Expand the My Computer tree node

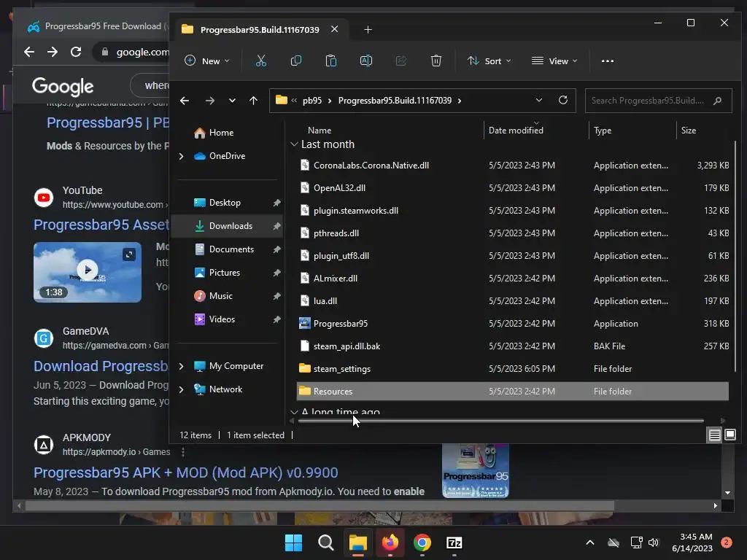(181, 366)
